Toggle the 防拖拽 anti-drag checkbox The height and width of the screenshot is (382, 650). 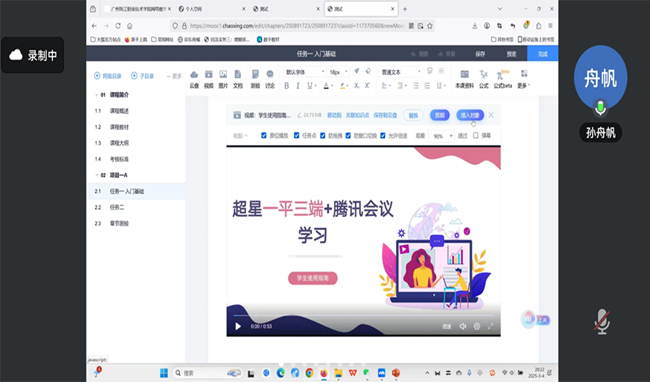pos(323,135)
